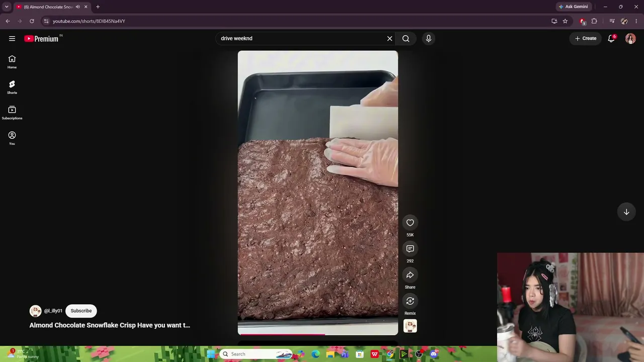Click Ask Gemini button
The height and width of the screenshot is (362, 644).
[573, 7]
